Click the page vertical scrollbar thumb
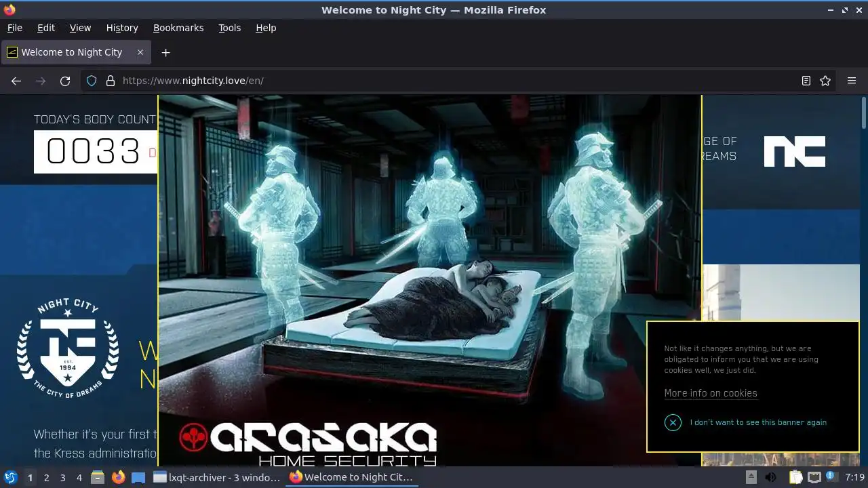 (864, 113)
